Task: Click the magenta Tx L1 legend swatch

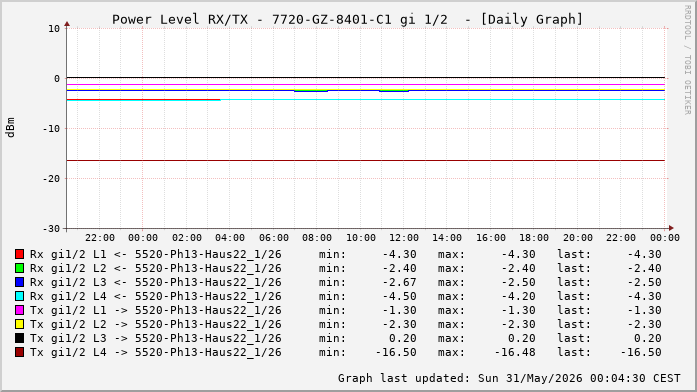Action: click(19, 310)
